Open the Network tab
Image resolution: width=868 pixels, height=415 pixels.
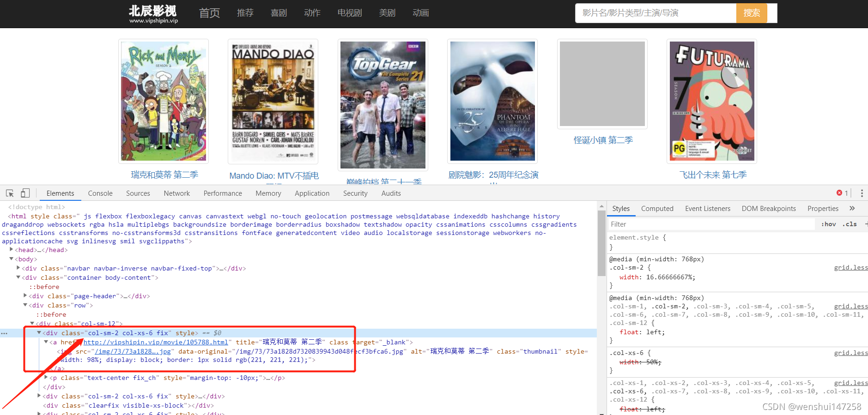[177, 193]
